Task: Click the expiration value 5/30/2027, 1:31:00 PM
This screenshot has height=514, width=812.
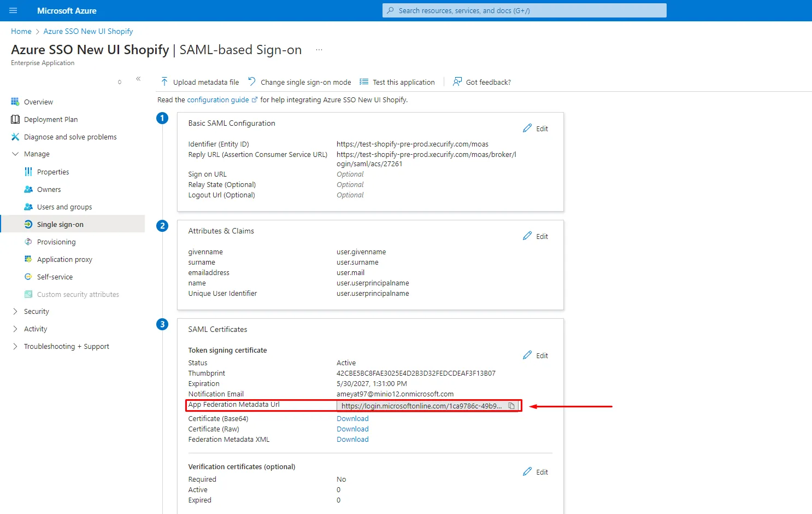Action: 372,383
